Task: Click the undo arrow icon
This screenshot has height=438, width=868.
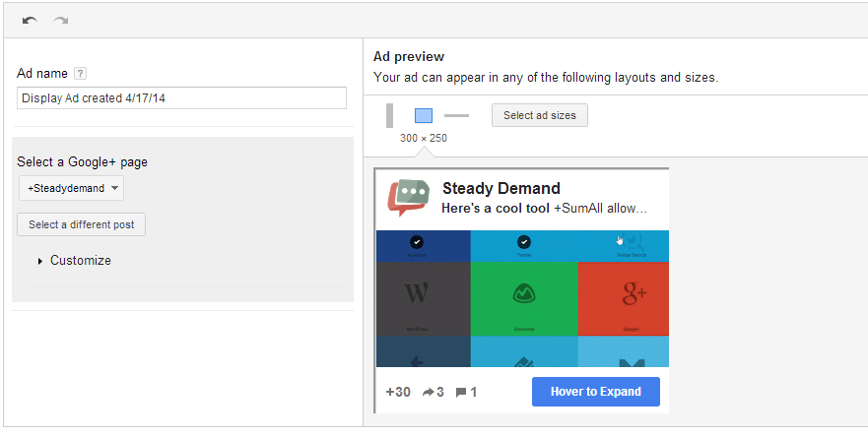Action: pyautogui.click(x=30, y=20)
